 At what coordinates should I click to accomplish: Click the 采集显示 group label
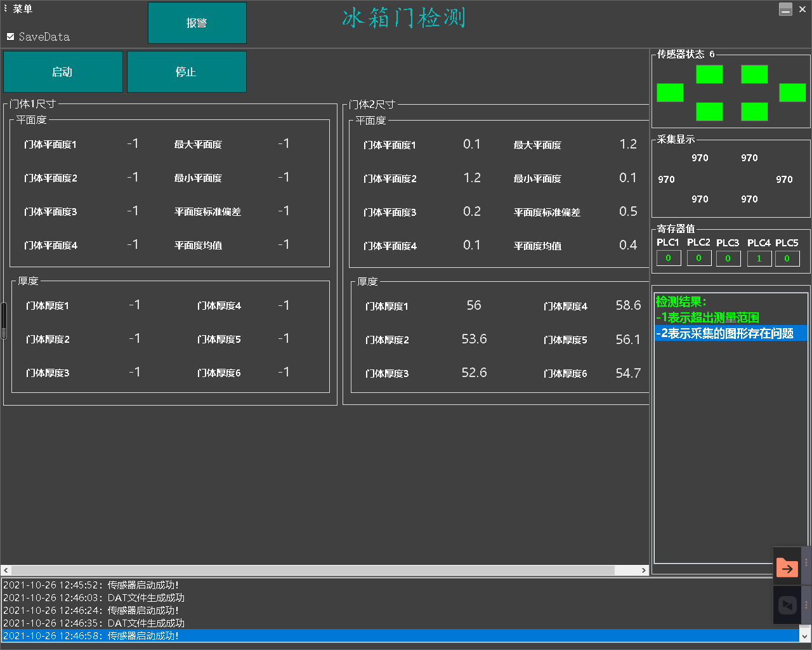tap(676, 140)
